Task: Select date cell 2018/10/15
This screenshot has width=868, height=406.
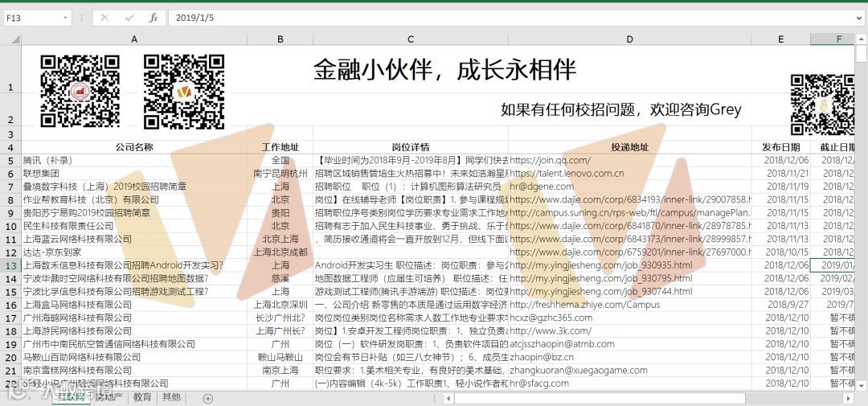Action: point(781,252)
